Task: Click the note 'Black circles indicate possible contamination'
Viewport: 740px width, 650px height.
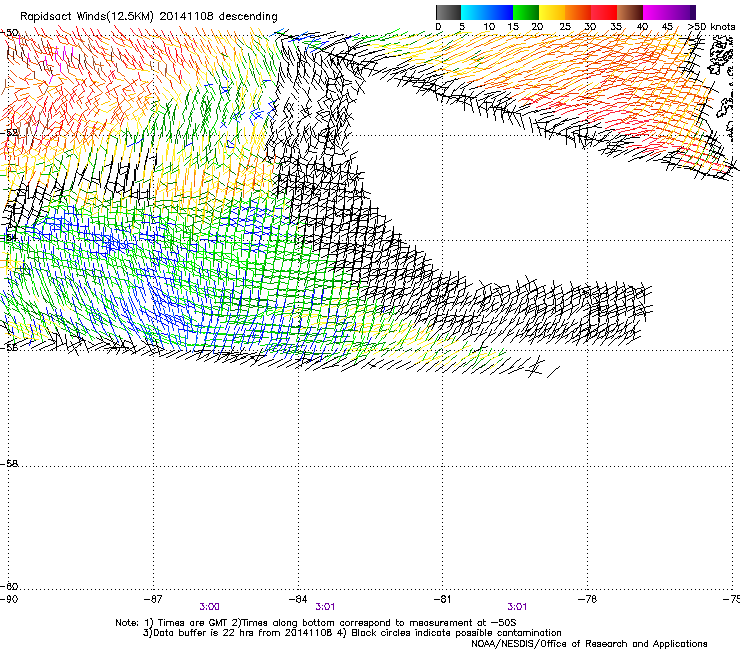Action: click(456, 633)
